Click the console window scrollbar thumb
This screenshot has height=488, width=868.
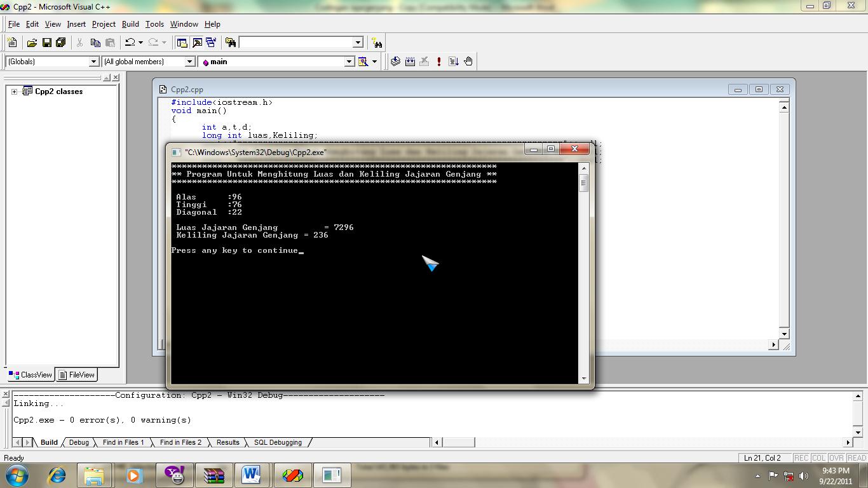[x=584, y=183]
